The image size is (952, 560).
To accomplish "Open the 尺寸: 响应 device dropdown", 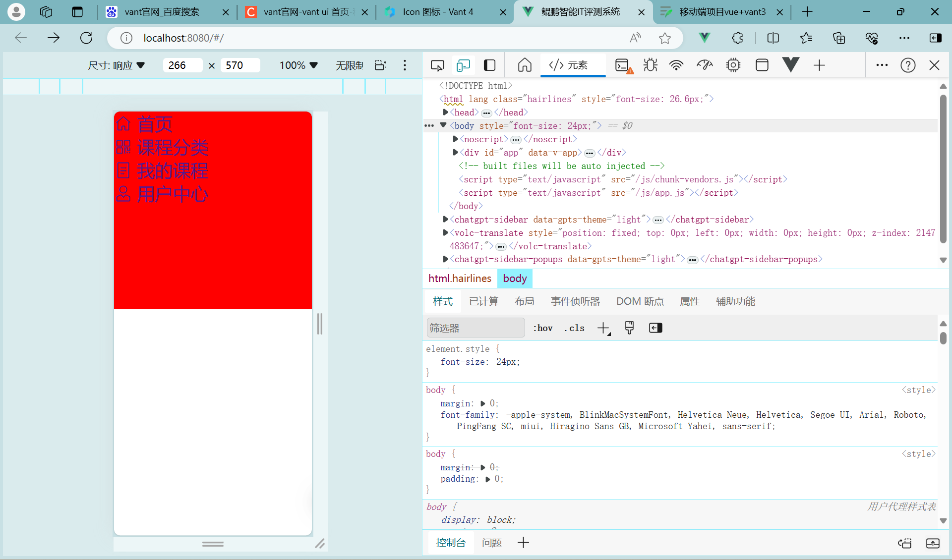I will (117, 65).
